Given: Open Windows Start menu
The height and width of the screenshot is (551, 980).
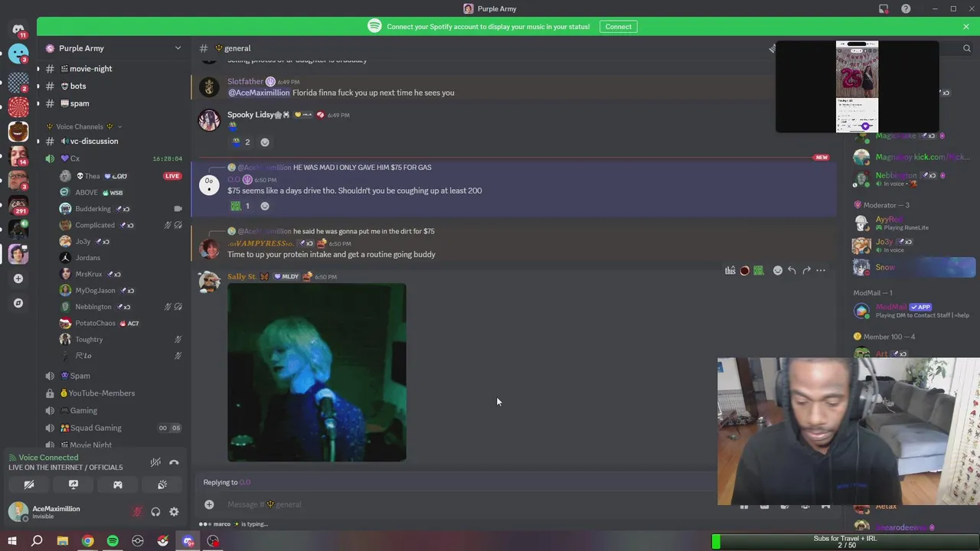Looking at the screenshot, I should click(x=12, y=541).
